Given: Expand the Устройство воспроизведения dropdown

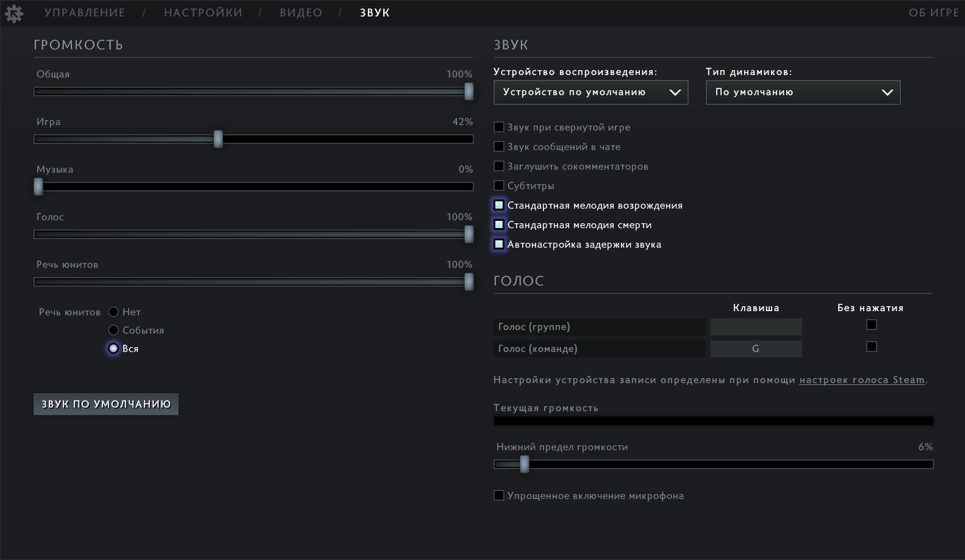Looking at the screenshot, I should [x=590, y=92].
